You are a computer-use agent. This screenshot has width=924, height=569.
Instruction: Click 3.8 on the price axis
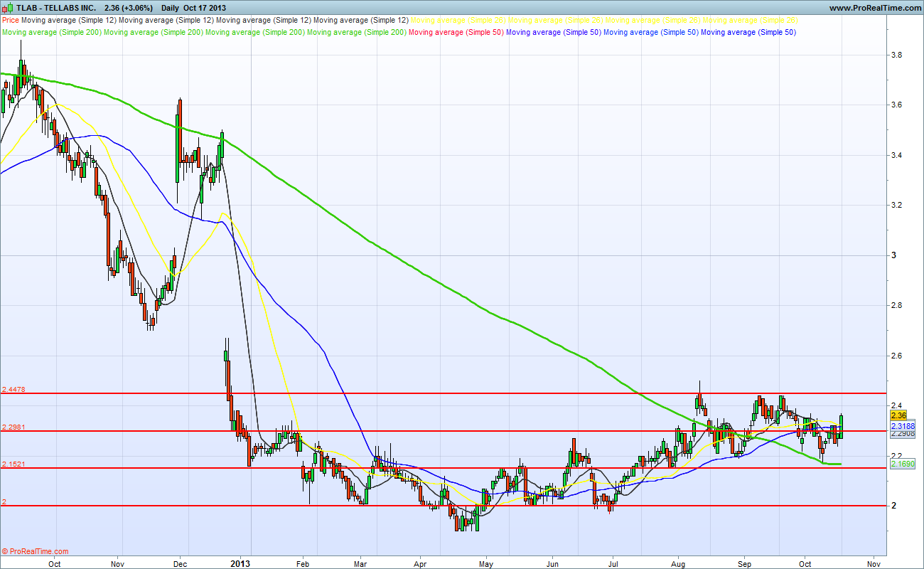click(897, 55)
